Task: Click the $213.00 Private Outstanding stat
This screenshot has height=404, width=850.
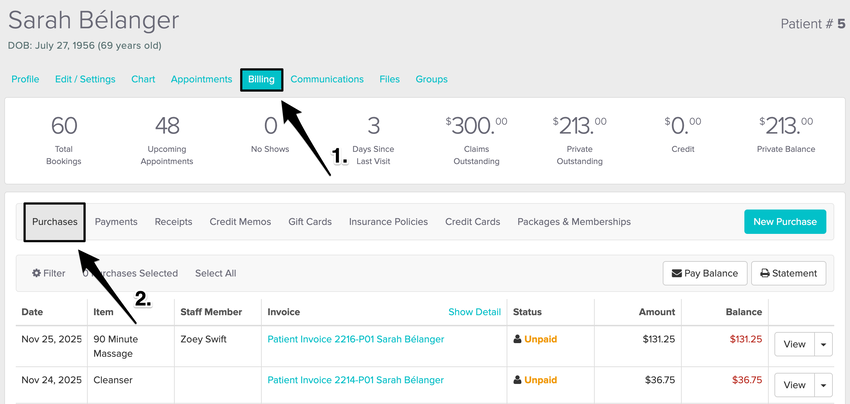Action: coord(579,140)
